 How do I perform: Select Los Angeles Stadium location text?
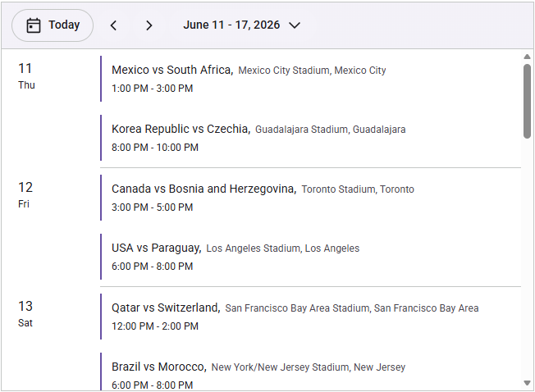283,248
